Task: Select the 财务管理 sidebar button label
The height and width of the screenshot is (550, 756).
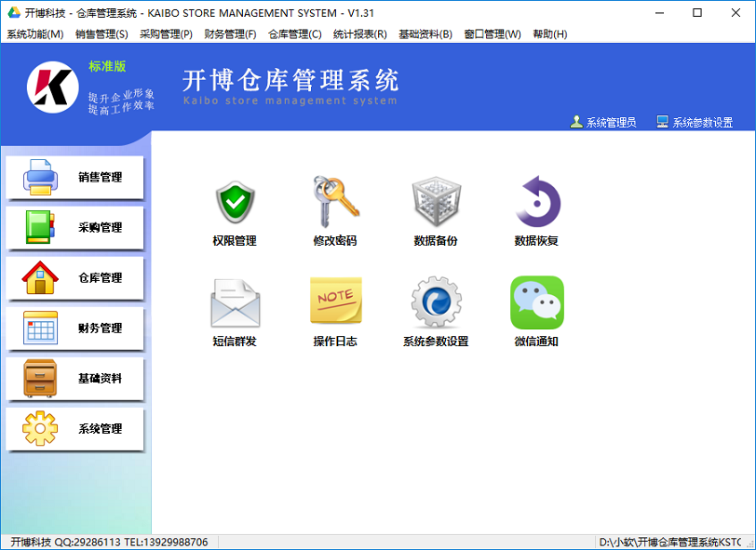Action: 101,328
